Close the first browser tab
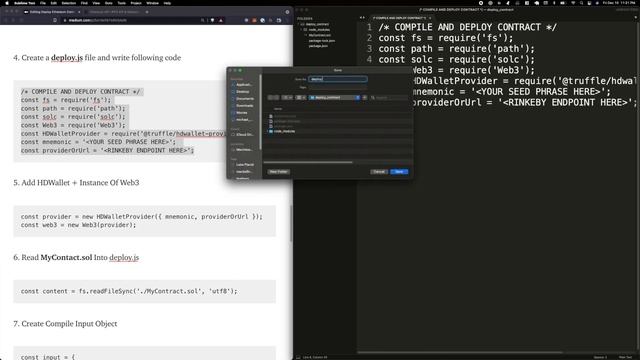 click(x=79, y=12)
